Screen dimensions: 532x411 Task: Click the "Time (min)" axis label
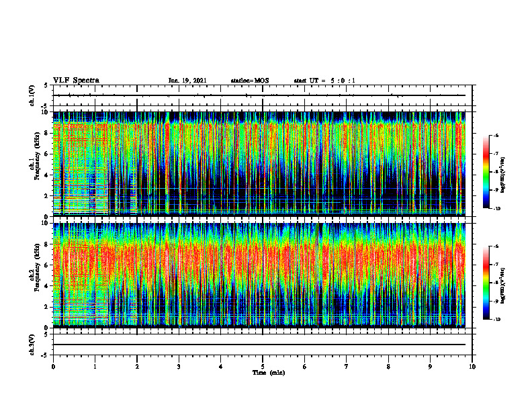(x=269, y=373)
